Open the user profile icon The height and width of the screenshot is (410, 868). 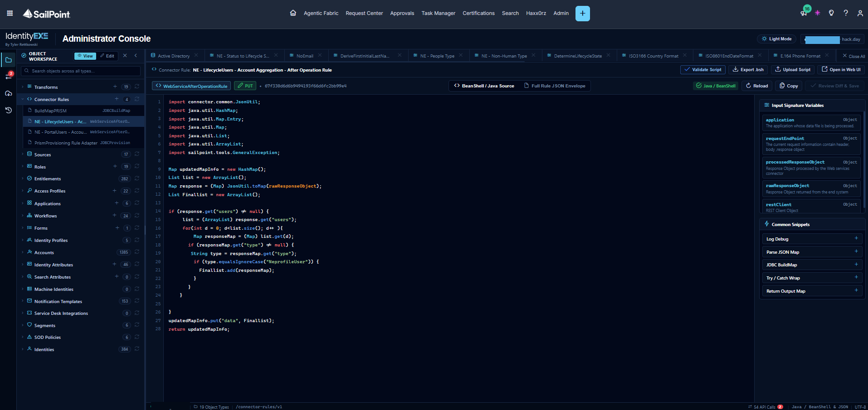click(860, 13)
